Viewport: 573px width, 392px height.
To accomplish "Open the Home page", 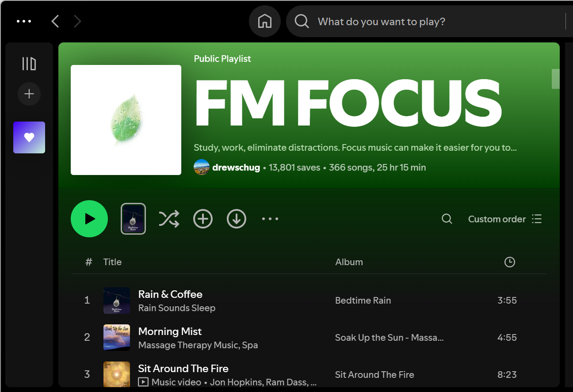I will tap(265, 21).
